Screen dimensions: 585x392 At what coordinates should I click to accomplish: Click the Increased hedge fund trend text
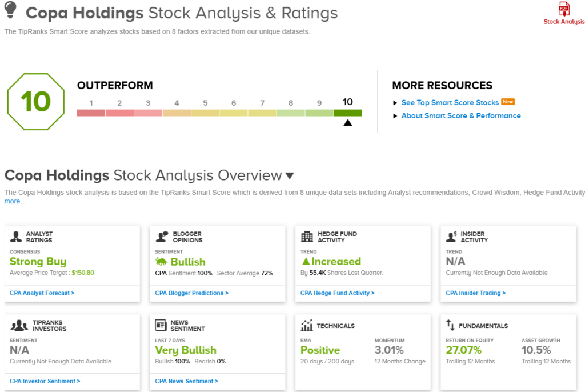pyautogui.click(x=336, y=261)
